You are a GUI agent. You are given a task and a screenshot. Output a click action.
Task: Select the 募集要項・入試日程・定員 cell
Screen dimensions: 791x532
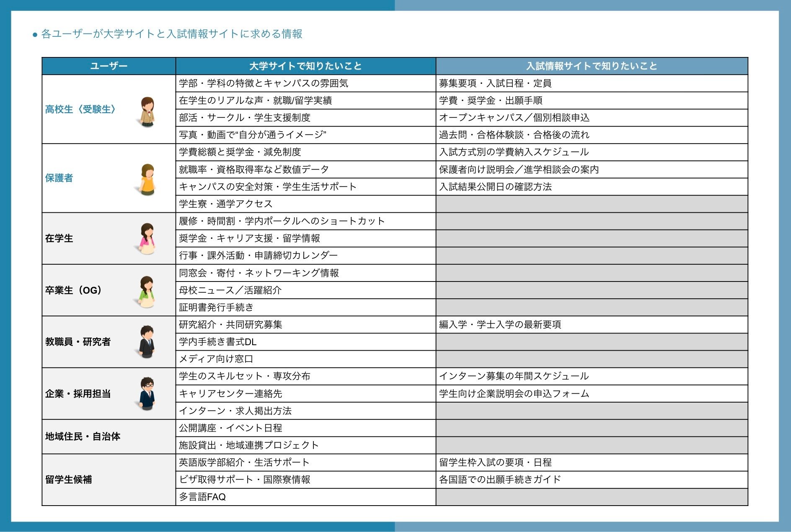tap(495, 83)
